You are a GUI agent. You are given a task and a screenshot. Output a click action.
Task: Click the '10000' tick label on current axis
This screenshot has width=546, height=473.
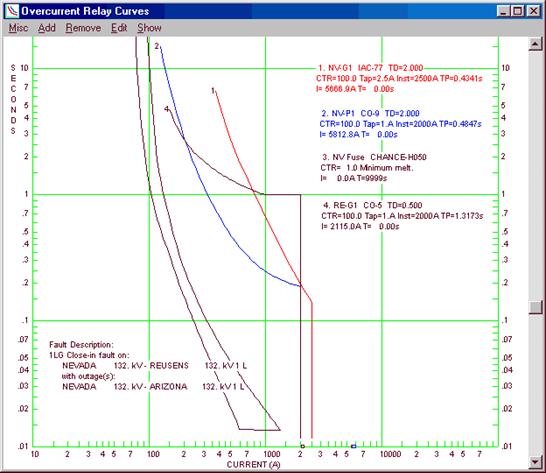point(390,454)
